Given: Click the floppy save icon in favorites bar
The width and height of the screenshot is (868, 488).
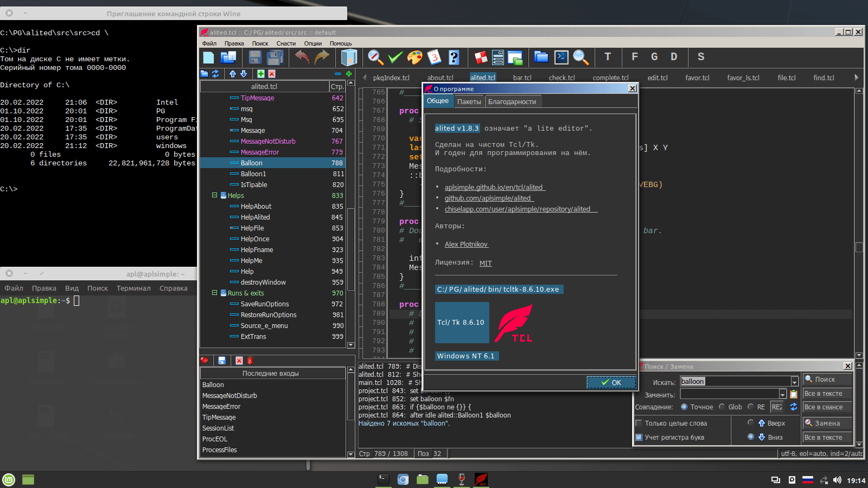Looking at the screenshot, I should [222, 361].
